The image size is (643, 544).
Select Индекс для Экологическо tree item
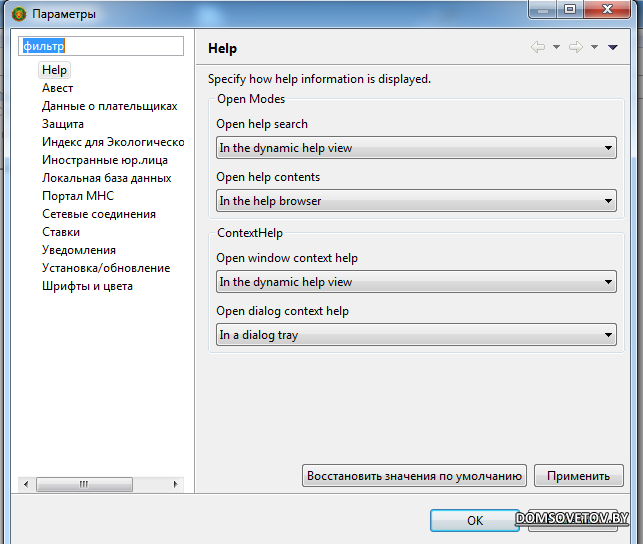point(113,142)
